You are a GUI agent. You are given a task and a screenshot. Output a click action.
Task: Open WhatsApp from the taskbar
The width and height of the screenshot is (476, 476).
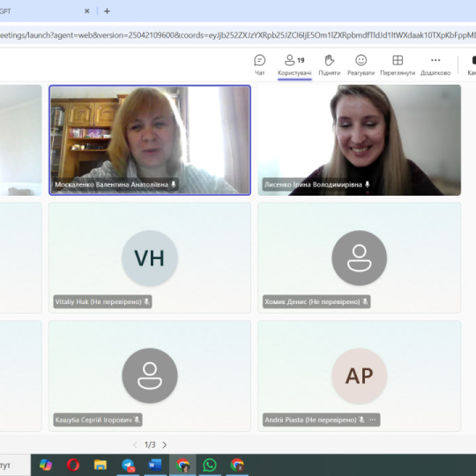pyautogui.click(x=210, y=465)
